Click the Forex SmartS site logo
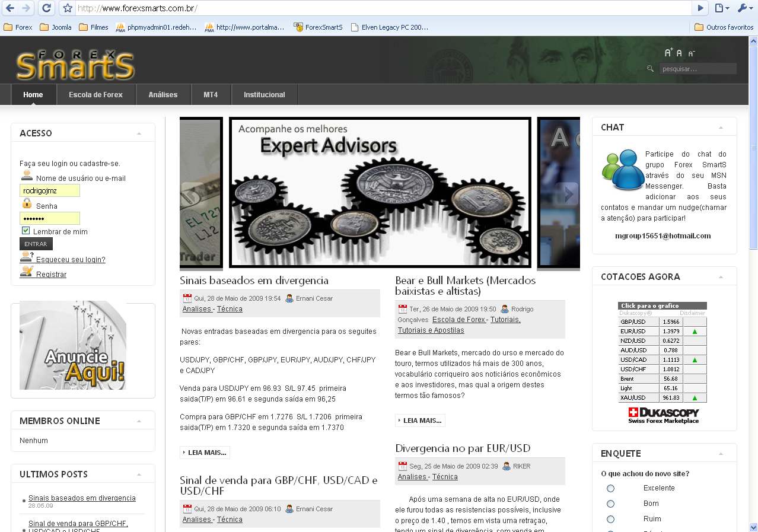The height and width of the screenshot is (532, 758). 75,64
